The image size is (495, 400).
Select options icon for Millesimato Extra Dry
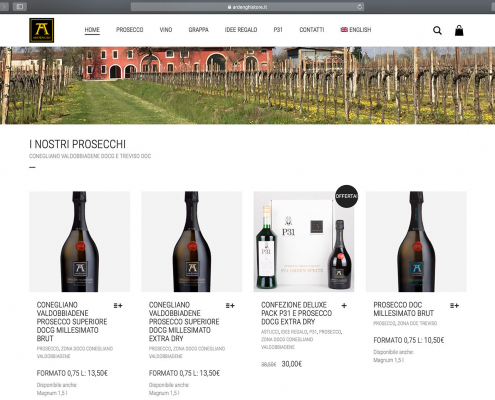click(230, 305)
